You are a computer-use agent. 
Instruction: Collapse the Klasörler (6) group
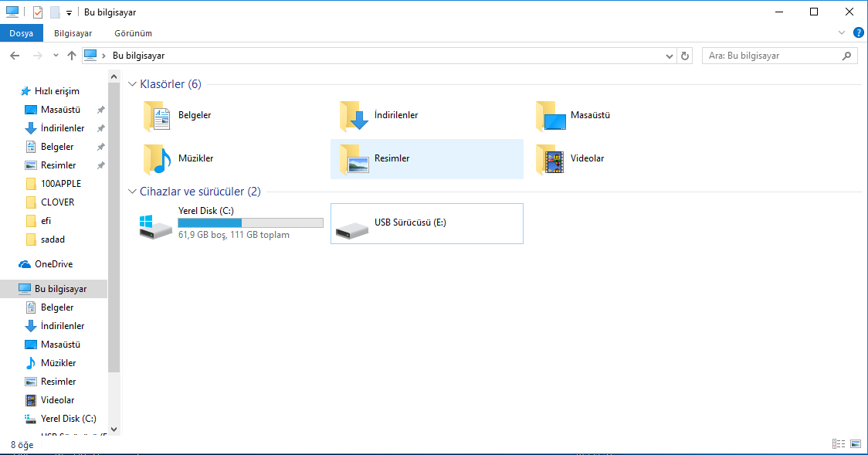click(132, 84)
